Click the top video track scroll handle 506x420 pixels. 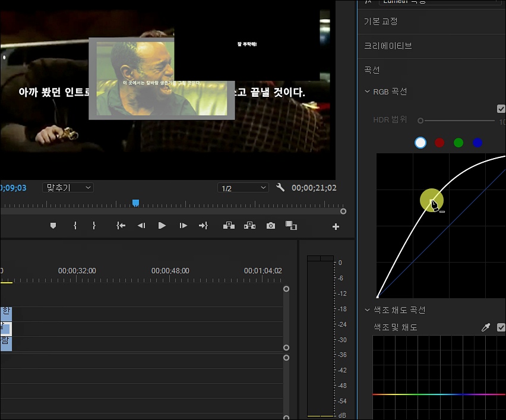pyautogui.click(x=286, y=289)
